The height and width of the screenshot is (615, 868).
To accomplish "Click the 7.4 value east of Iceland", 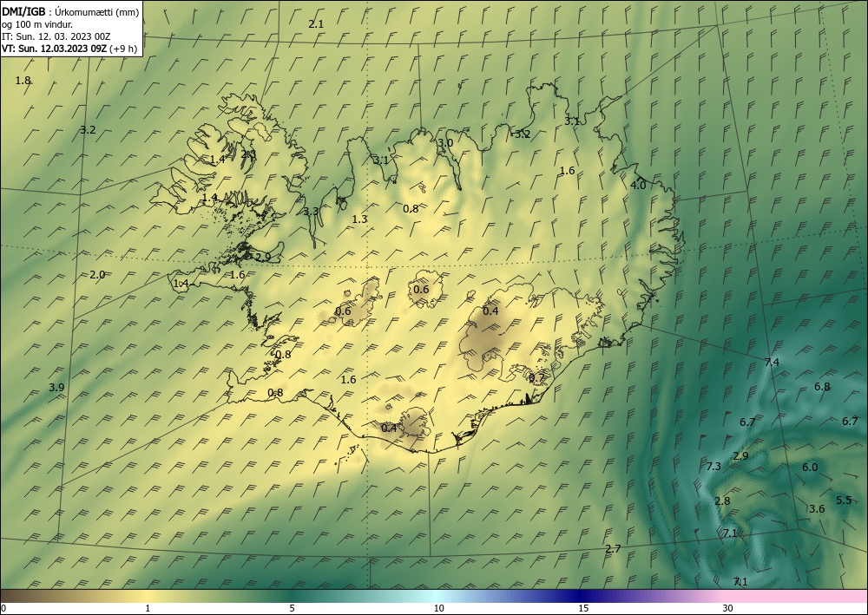I will point(772,363).
